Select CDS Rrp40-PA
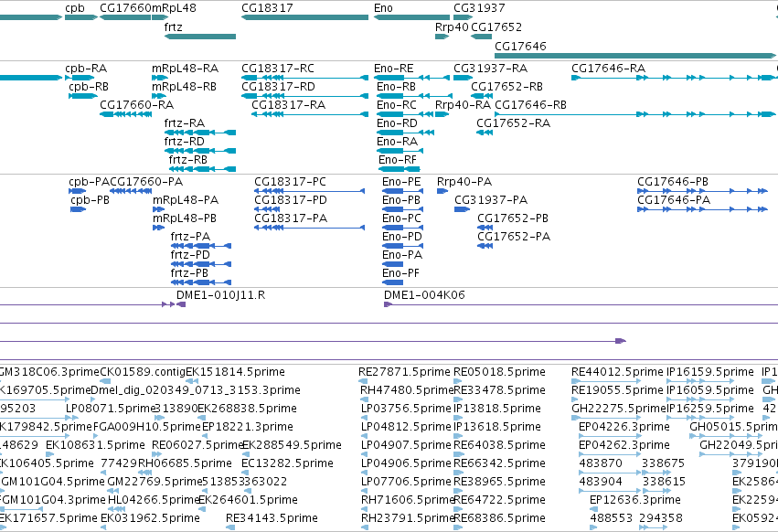 click(x=442, y=191)
